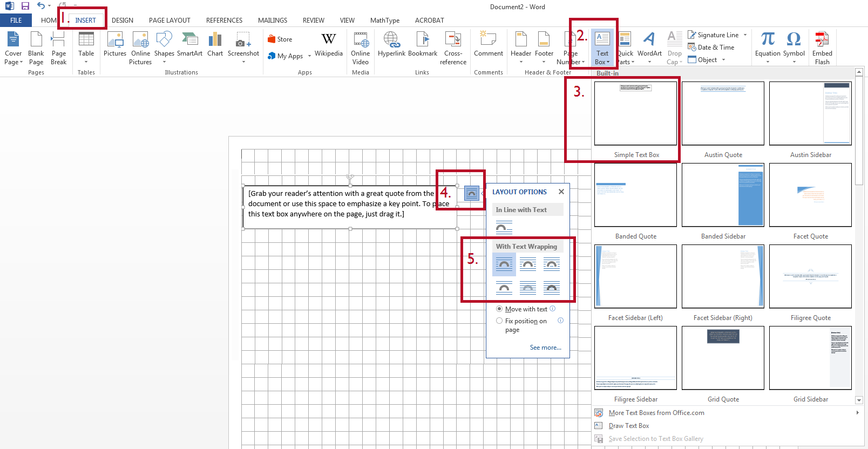
Task: Click the Move with text info icon
Action: (552, 309)
